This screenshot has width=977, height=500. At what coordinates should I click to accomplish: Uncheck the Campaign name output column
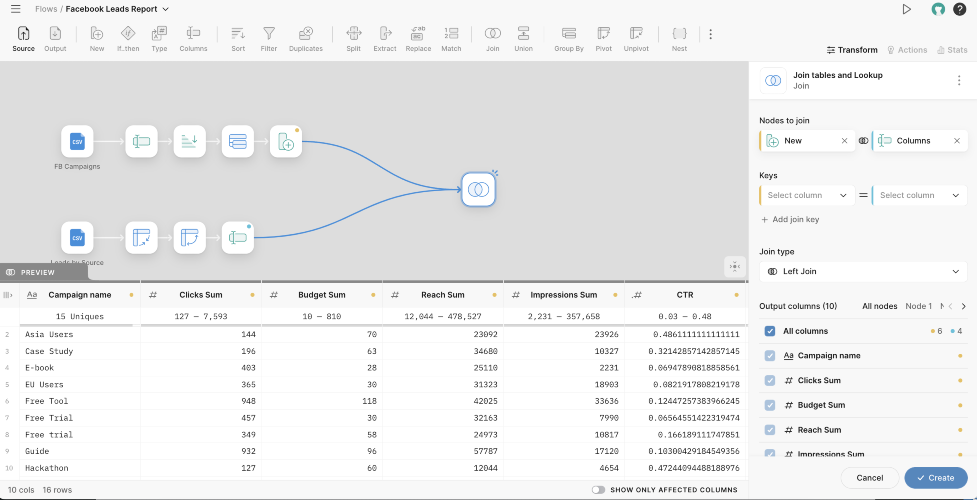coord(770,355)
